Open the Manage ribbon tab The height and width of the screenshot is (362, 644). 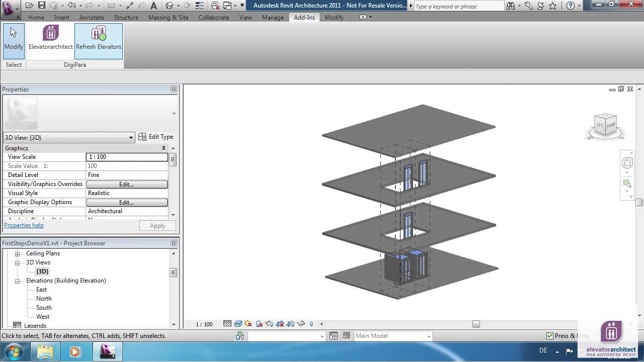point(273,17)
